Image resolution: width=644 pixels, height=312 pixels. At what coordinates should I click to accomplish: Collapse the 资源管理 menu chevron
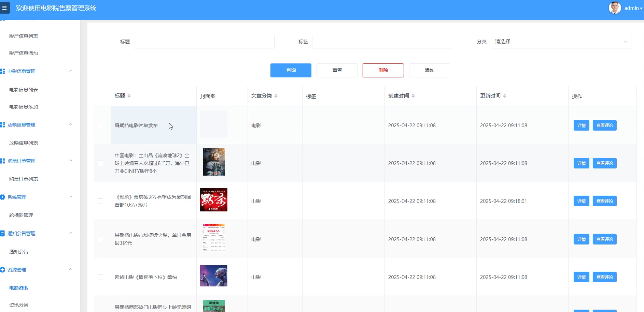[x=71, y=269]
